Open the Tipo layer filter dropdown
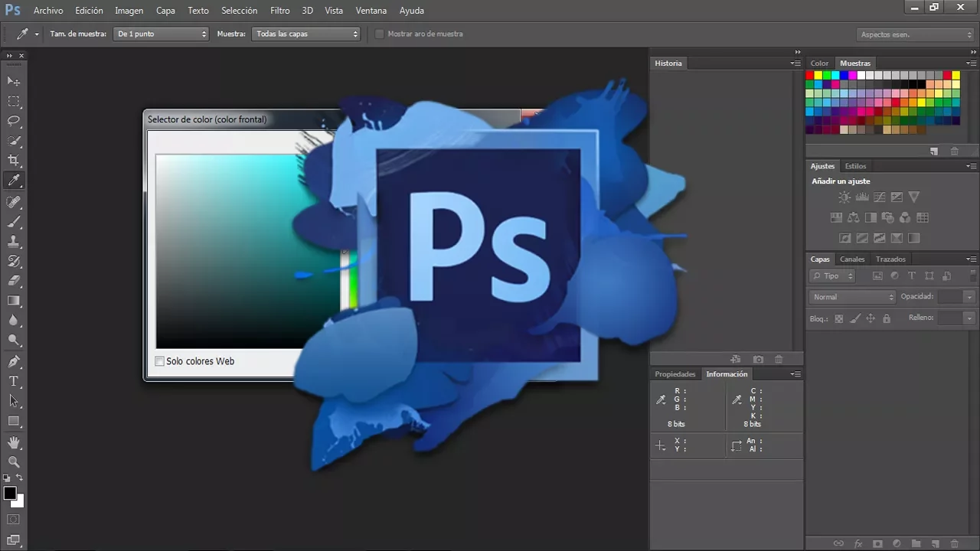The height and width of the screenshot is (551, 980). 832,276
